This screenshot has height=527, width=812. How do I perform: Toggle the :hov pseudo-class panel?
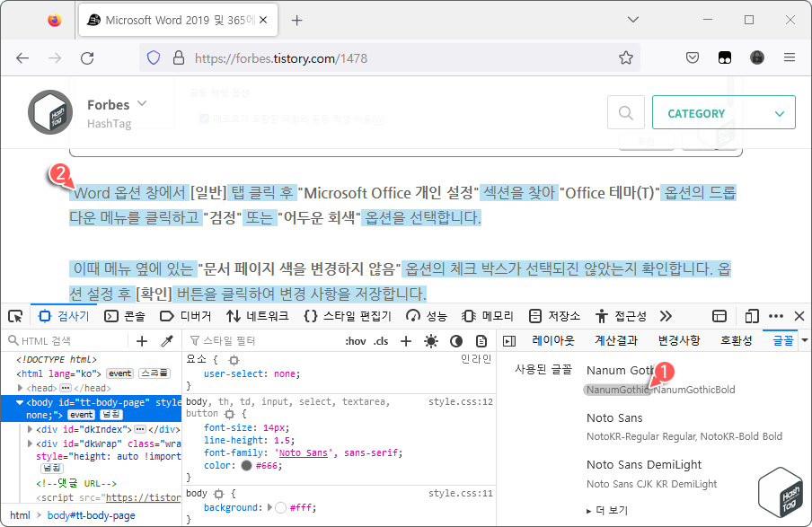click(356, 340)
